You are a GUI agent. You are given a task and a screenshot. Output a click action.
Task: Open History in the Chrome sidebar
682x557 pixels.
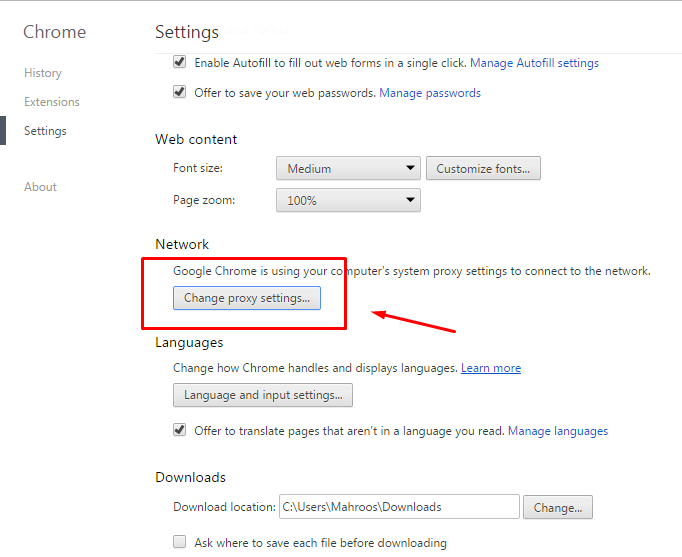(43, 73)
